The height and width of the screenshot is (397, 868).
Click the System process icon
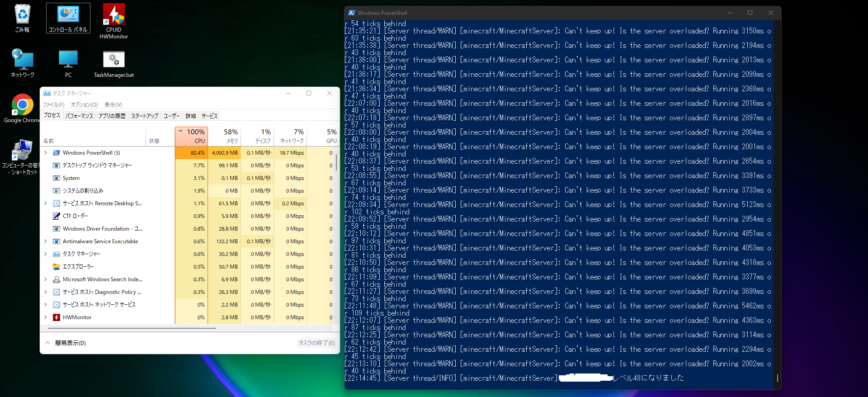tap(57, 178)
